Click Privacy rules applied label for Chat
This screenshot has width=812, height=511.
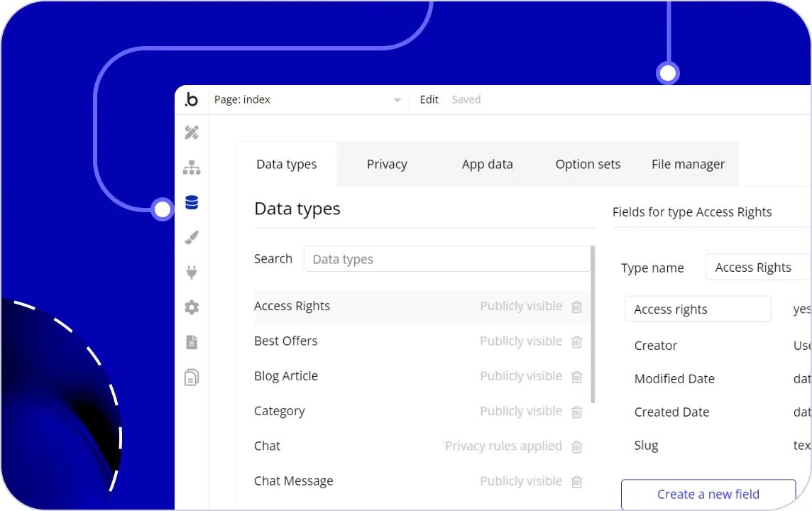(503, 446)
